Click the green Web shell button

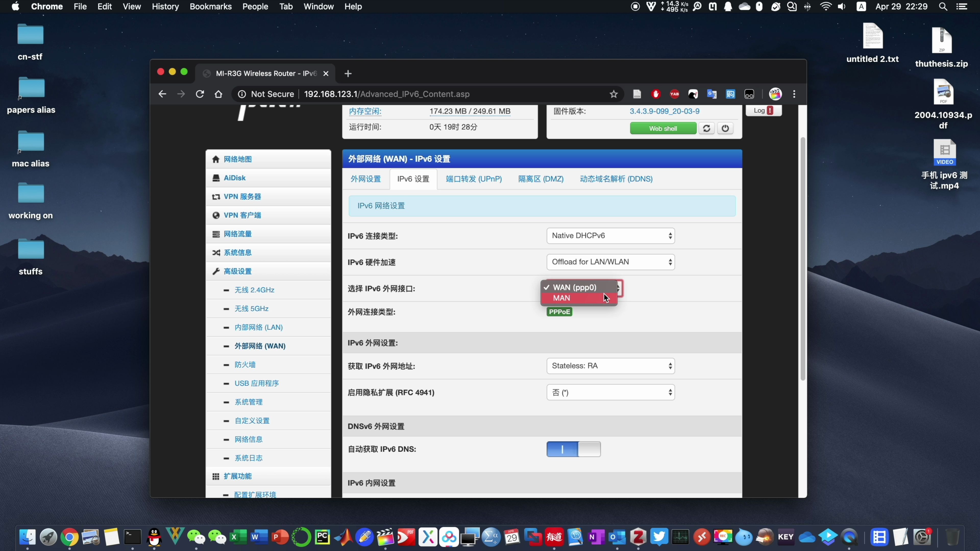click(663, 128)
